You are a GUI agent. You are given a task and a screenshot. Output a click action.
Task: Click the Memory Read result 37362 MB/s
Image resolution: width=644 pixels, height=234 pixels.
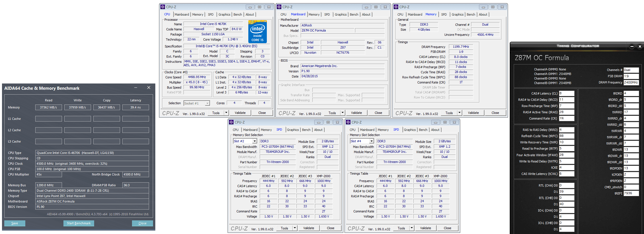(48, 107)
